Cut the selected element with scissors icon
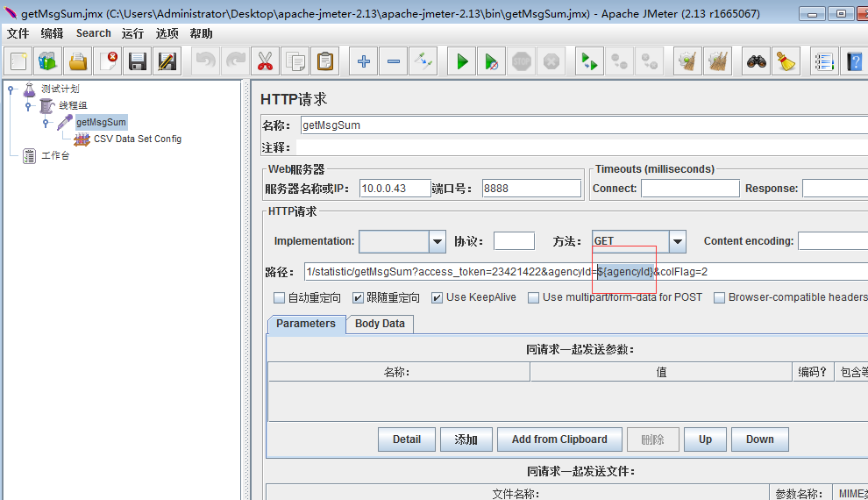Image resolution: width=868 pixels, height=500 pixels. pyautogui.click(x=266, y=61)
